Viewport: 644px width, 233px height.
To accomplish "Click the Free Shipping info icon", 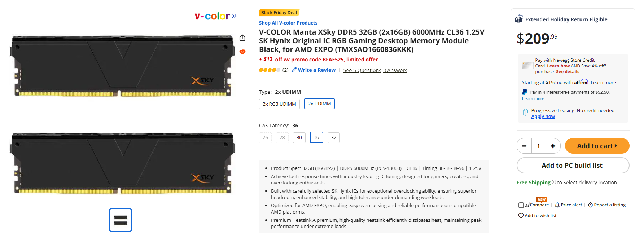I will (x=554, y=182).
